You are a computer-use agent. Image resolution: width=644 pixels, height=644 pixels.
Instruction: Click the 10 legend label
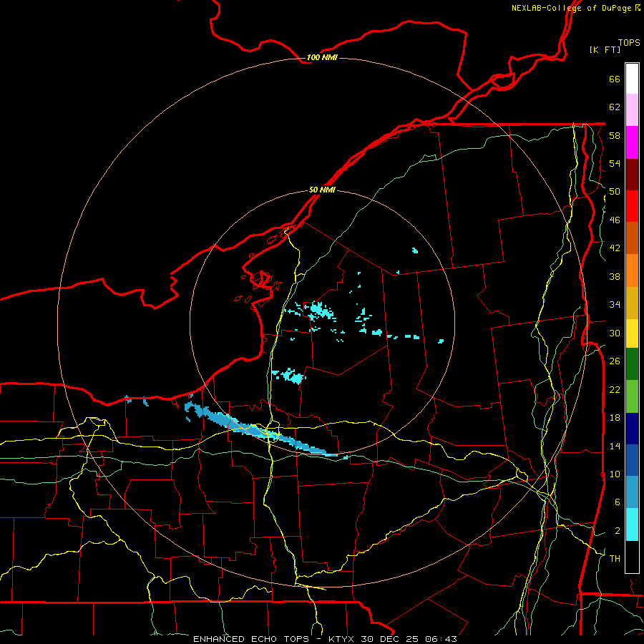click(615, 474)
